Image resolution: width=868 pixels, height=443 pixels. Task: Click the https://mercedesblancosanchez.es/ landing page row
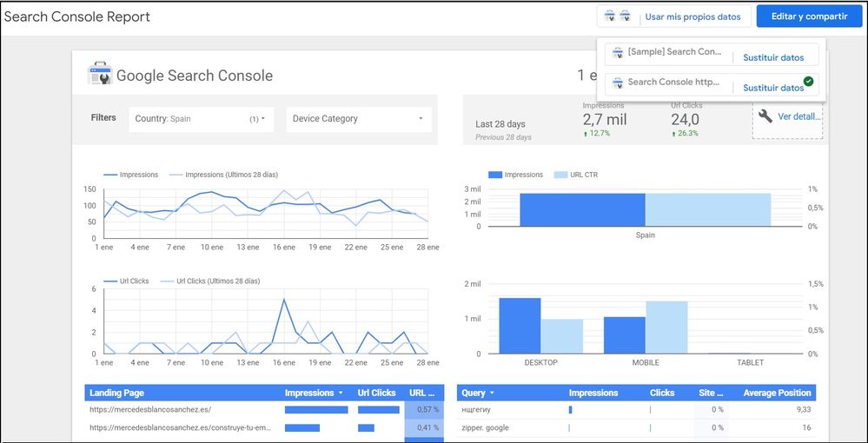[150, 410]
